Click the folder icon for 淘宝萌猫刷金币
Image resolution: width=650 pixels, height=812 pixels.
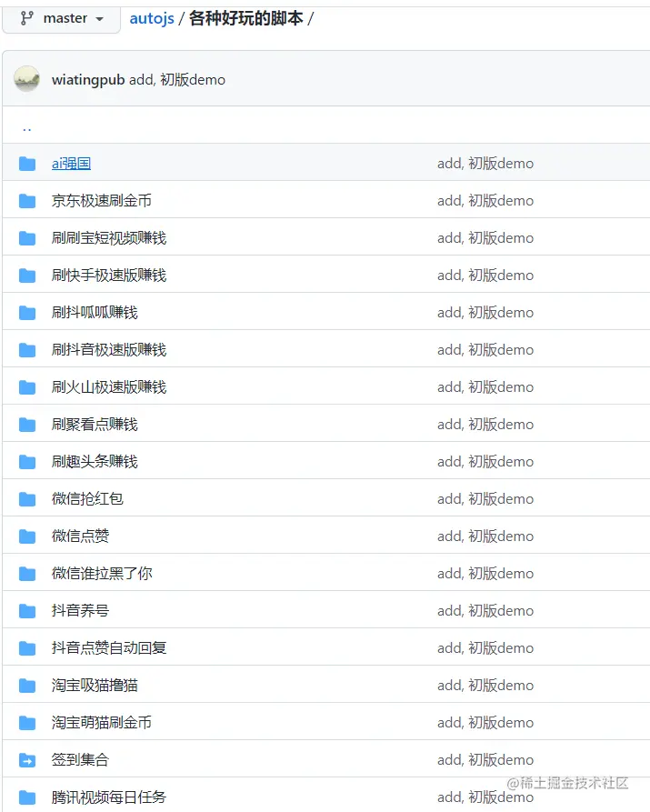[27, 723]
